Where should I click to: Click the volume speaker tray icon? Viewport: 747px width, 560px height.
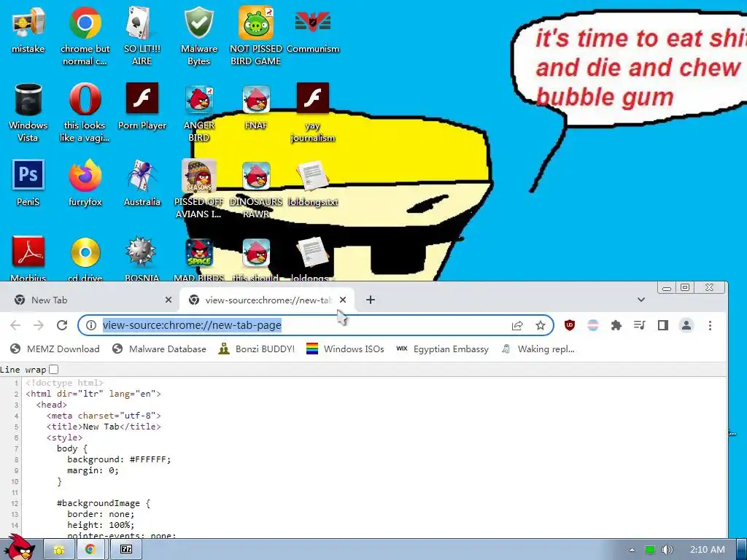pyautogui.click(x=667, y=550)
